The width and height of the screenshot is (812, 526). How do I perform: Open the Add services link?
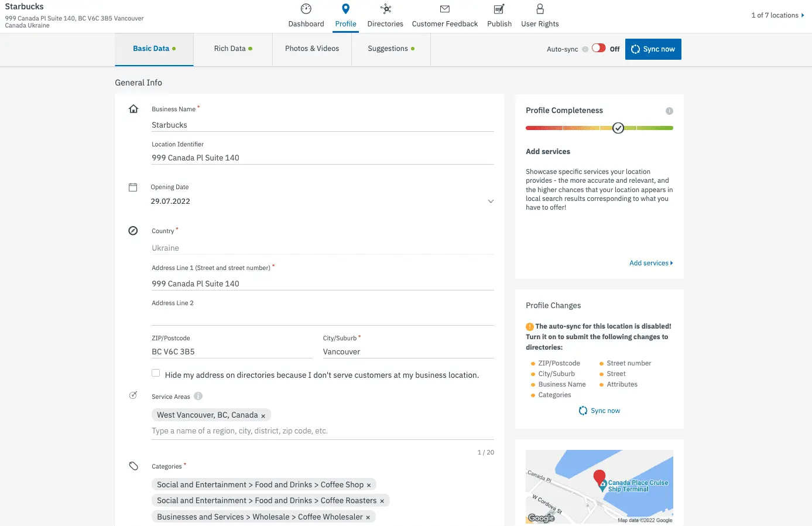[651, 263]
